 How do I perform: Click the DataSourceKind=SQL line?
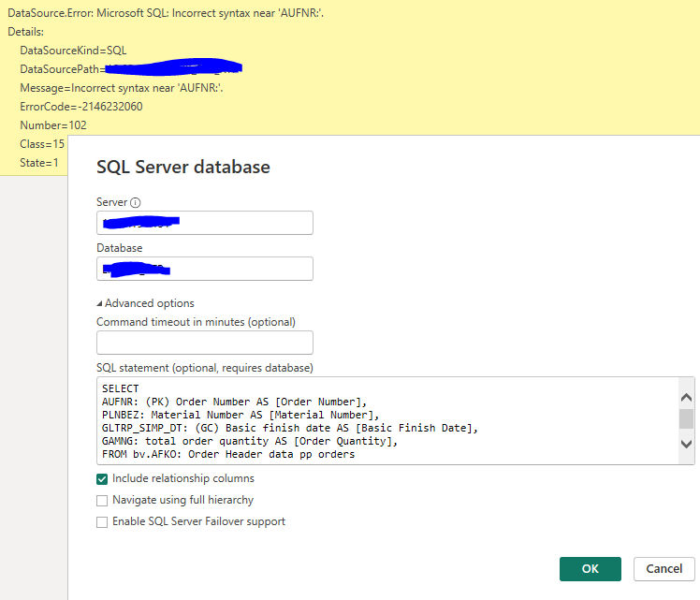[x=73, y=51]
